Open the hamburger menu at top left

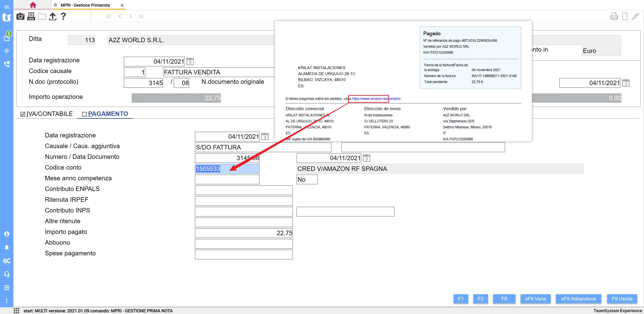pos(7,7)
